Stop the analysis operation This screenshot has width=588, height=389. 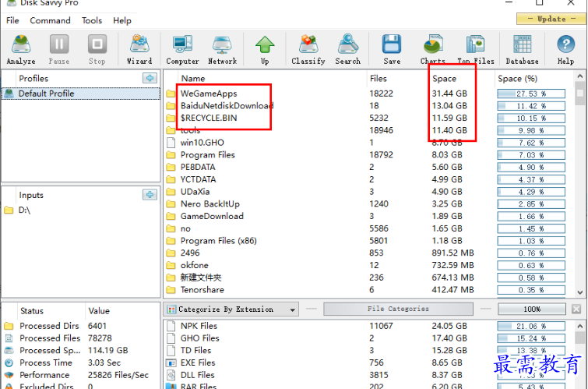97,50
